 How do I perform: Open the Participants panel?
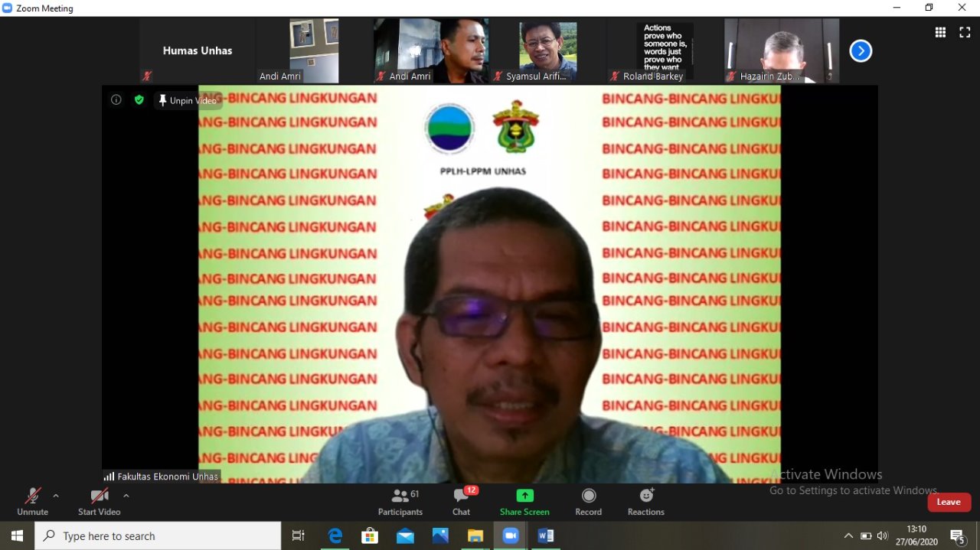pos(400,502)
